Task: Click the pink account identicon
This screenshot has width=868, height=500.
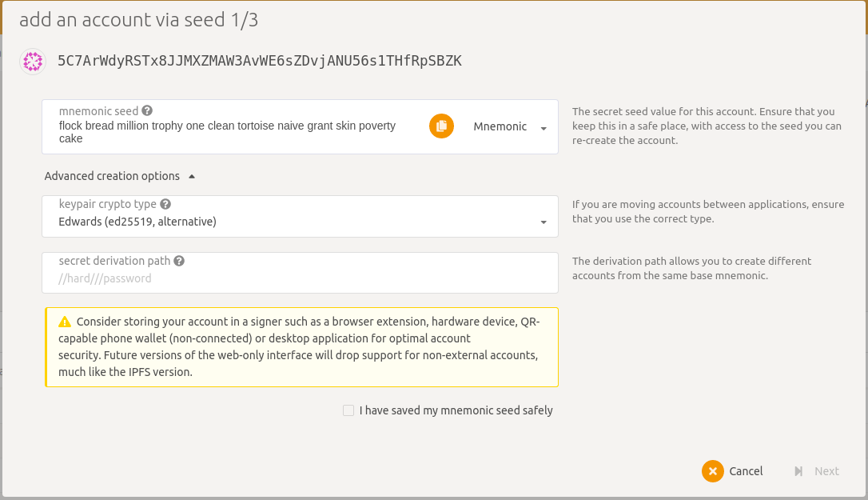Action: [x=33, y=61]
